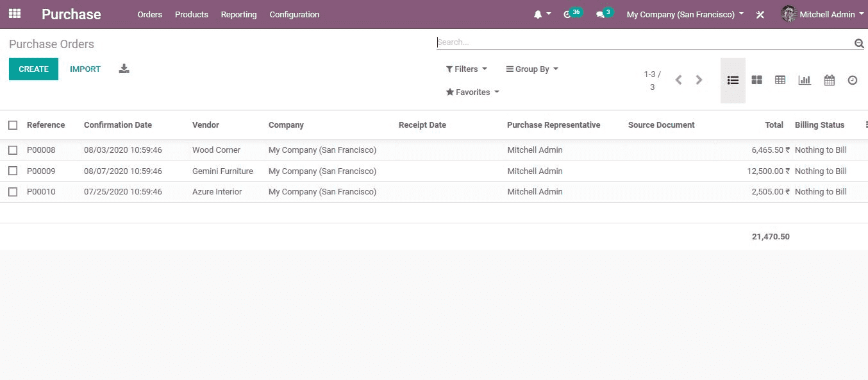Click Nothing to Bill on P00009 row
This screenshot has height=380, width=868.
[x=821, y=171]
